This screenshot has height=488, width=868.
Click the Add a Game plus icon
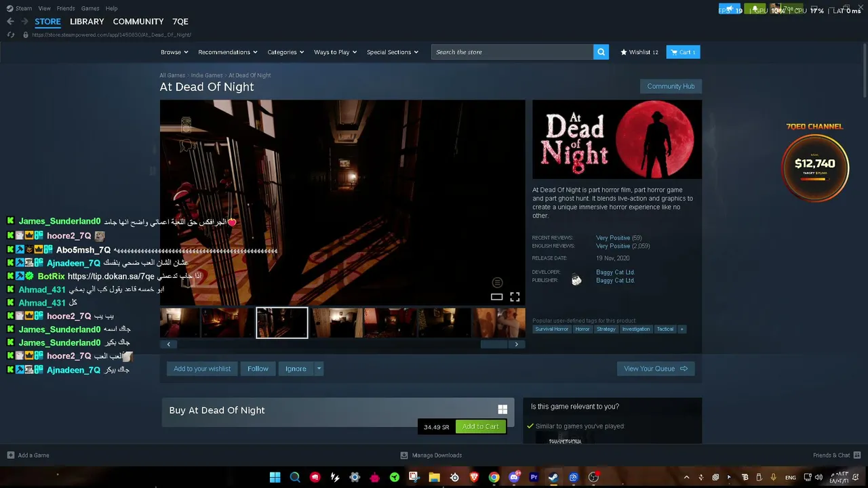tap(10, 455)
